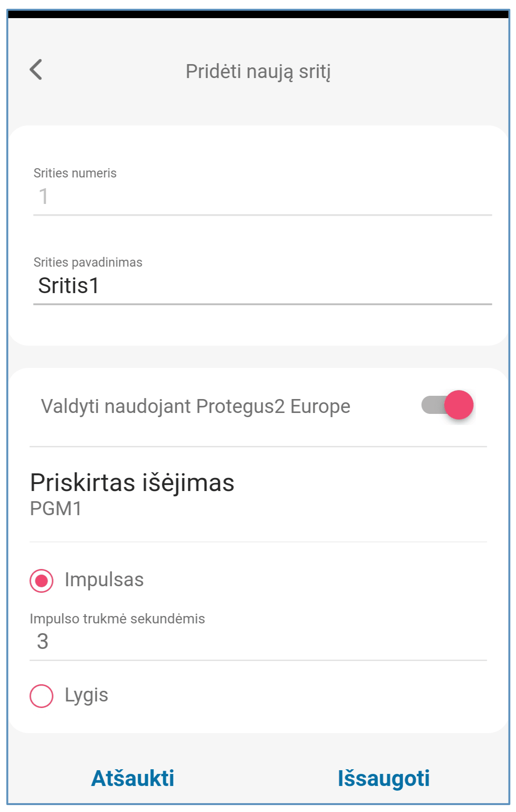
Task: Click the Lygis option label text
Action: (x=86, y=695)
